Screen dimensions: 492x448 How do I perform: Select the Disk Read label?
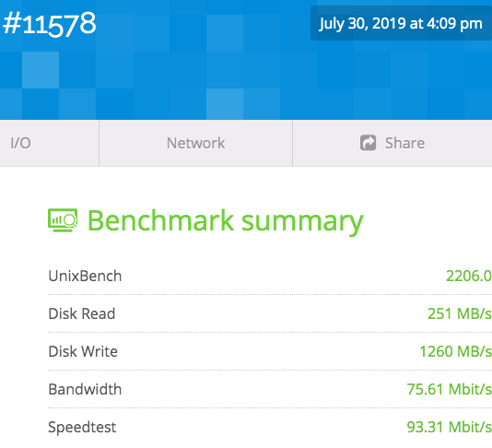[82, 313]
